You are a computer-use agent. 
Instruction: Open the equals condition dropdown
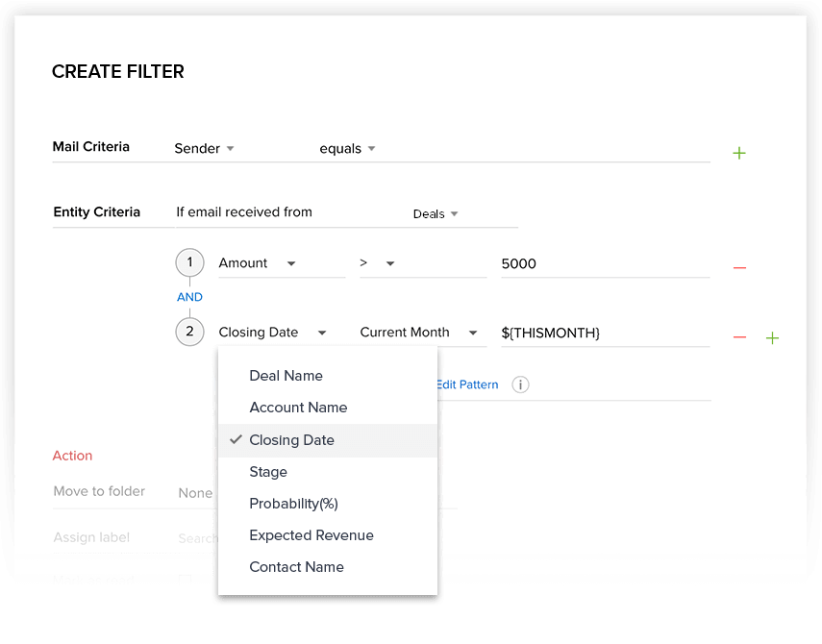(345, 148)
